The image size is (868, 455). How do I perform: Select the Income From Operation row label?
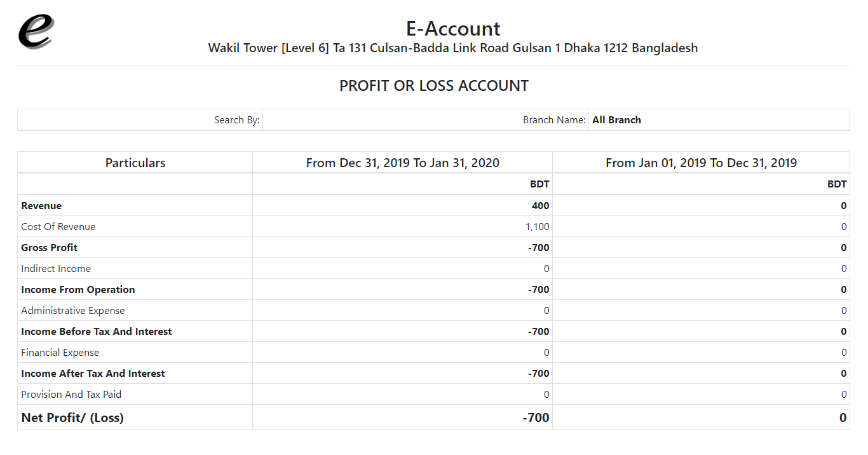[78, 290]
